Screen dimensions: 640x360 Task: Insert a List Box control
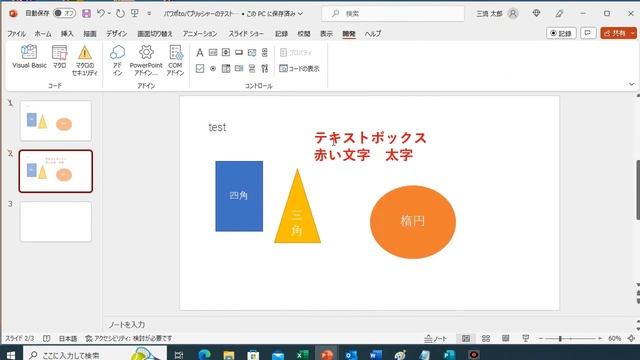(226, 69)
